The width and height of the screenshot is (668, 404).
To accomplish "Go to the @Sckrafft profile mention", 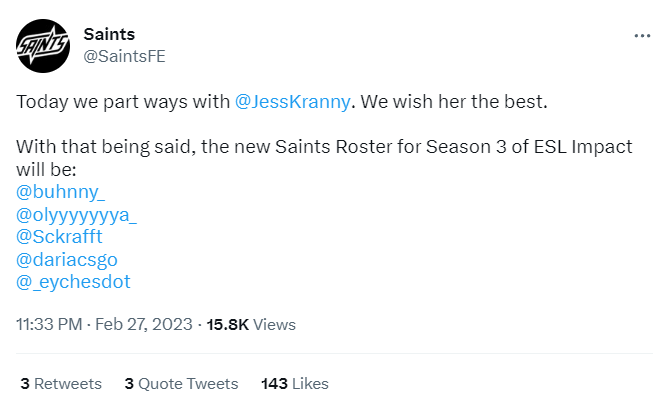I will [x=59, y=236].
